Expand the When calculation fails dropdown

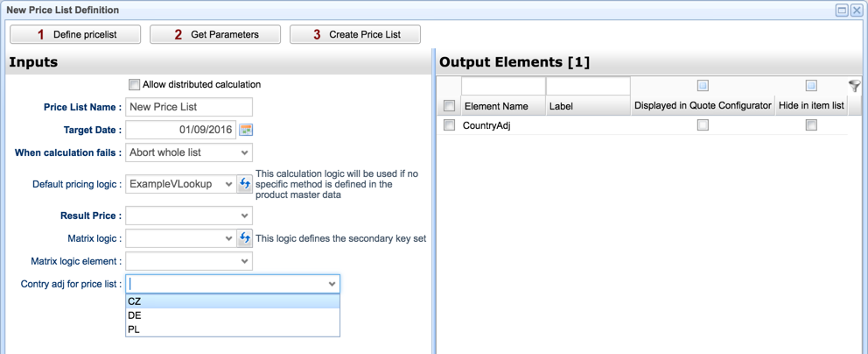click(243, 152)
